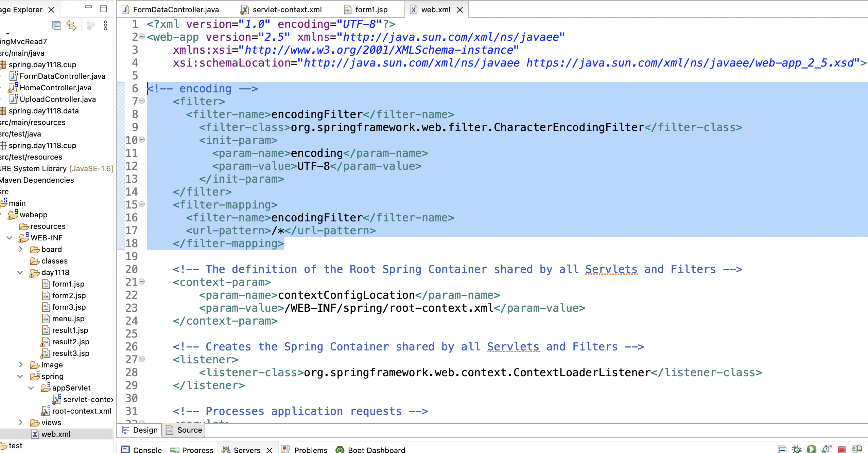Collapse the context-param fold on line 21
The image size is (868, 453).
[142, 282]
